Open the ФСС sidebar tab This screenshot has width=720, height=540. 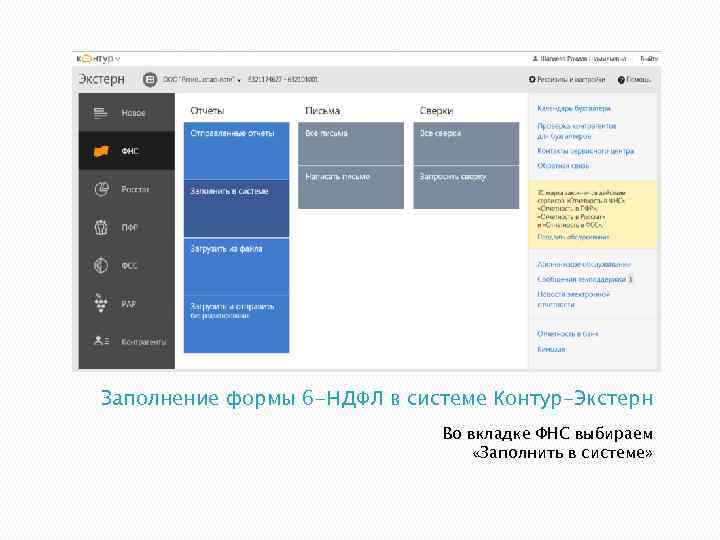(x=127, y=265)
